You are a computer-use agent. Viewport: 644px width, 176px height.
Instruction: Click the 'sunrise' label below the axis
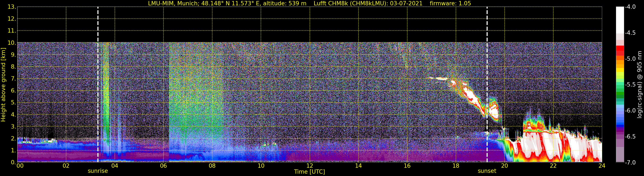click(98, 171)
